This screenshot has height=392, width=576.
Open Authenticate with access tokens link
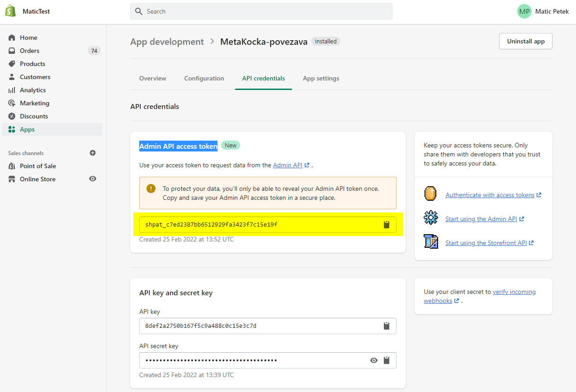pos(493,195)
